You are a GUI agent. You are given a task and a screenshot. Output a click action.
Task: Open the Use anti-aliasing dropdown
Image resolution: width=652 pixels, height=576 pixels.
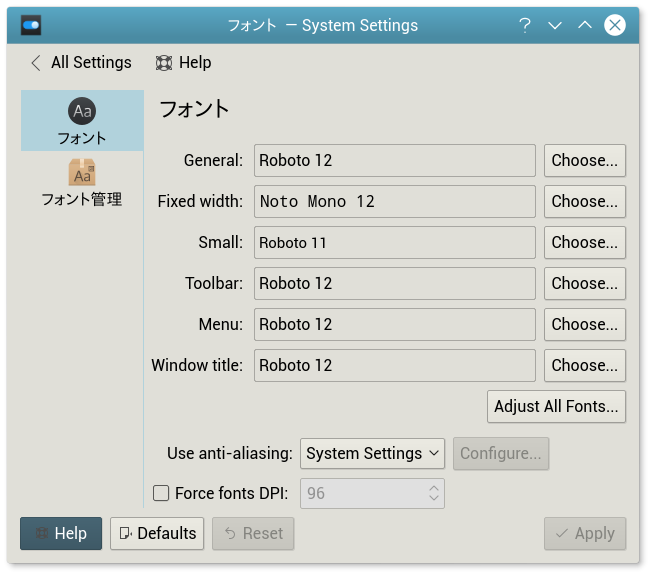pyautogui.click(x=373, y=453)
